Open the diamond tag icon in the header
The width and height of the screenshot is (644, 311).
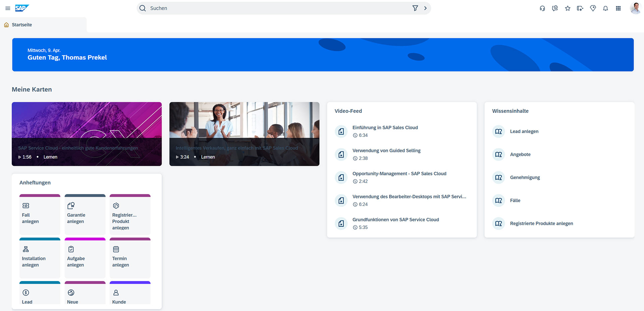pyautogui.click(x=593, y=8)
